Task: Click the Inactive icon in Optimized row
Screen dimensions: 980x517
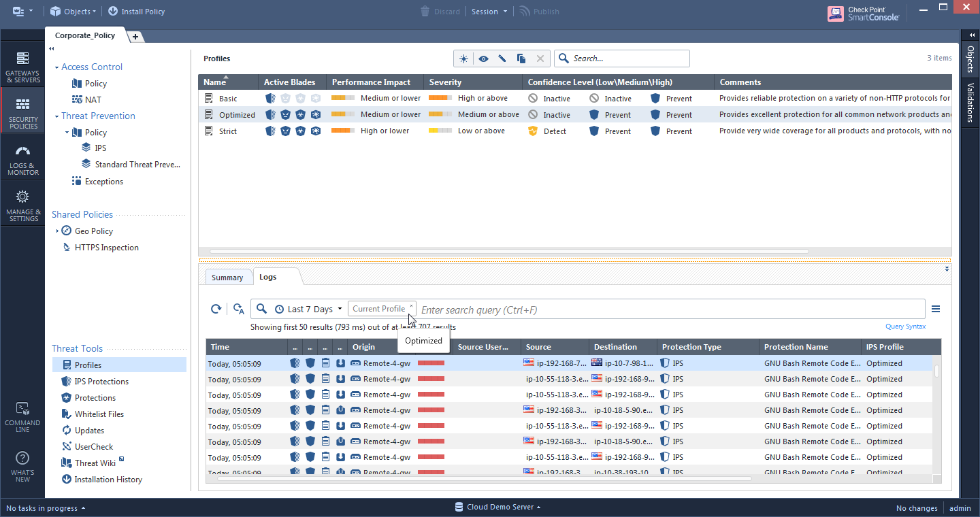Action: click(x=533, y=115)
